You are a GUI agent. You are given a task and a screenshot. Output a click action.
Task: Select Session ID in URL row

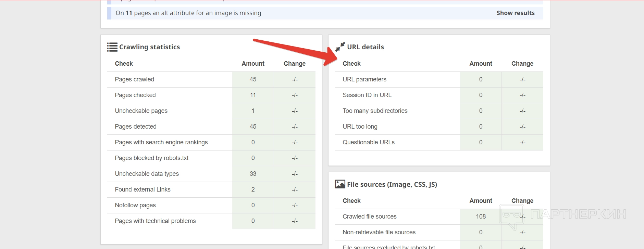pos(367,95)
